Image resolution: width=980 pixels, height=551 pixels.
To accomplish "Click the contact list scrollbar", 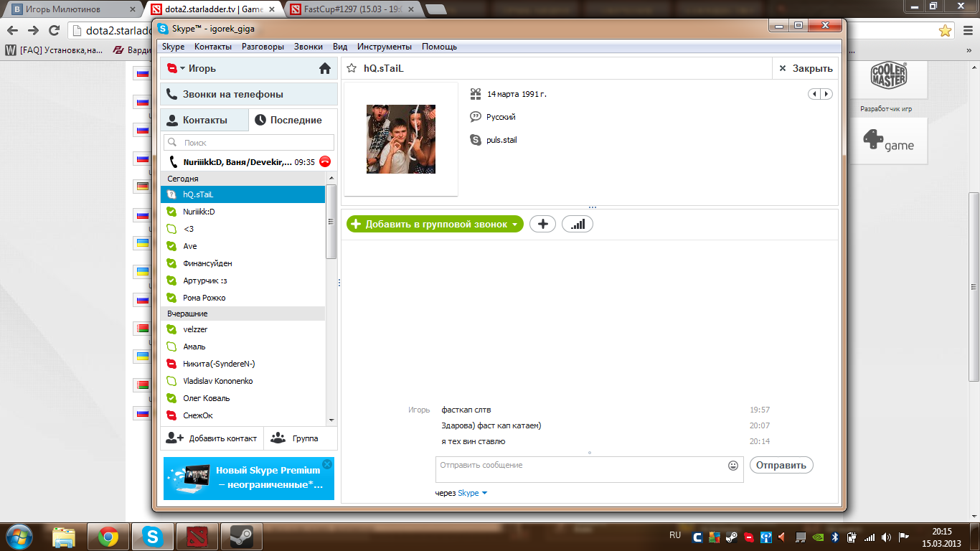I will tap(331, 221).
